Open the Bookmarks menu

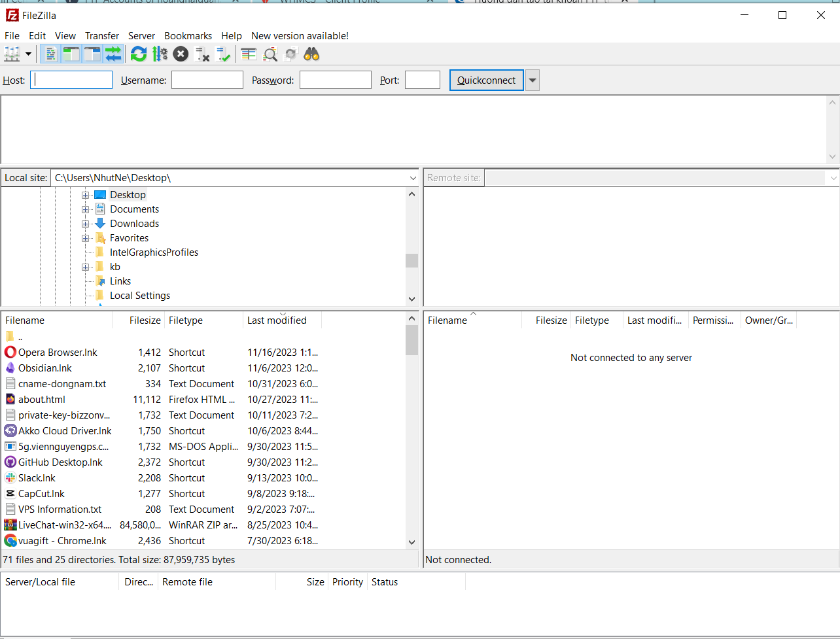(188, 36)
